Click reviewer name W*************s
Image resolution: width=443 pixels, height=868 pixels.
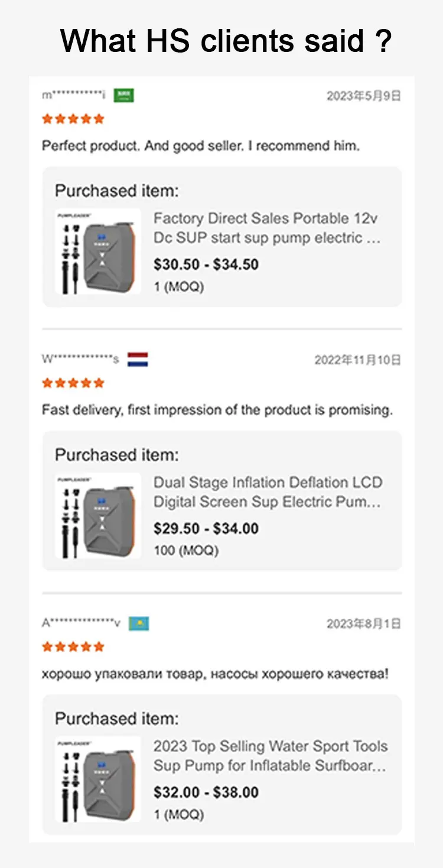coord(80,359)
